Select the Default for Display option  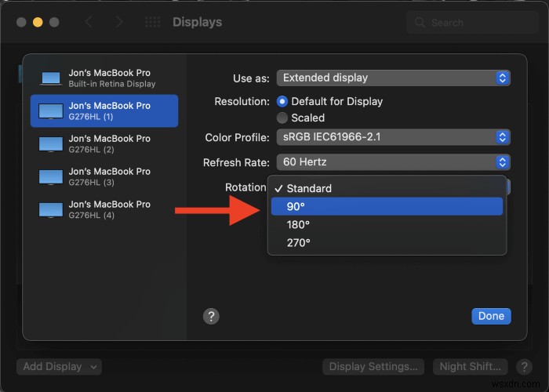pyautogui.click(x=283, y=101)
